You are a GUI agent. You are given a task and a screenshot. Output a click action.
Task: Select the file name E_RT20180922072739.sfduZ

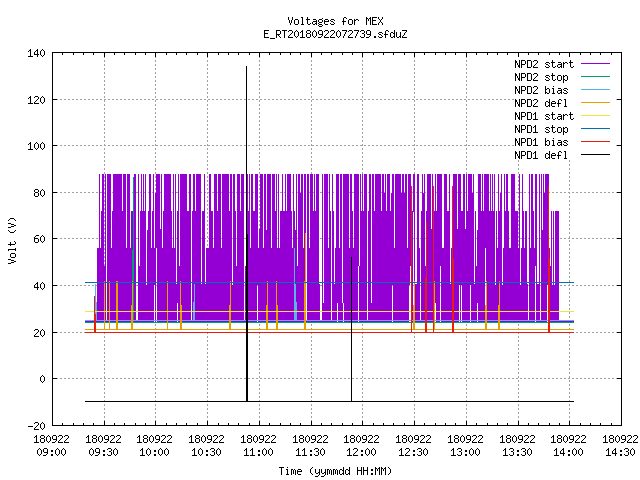point(335,34)
